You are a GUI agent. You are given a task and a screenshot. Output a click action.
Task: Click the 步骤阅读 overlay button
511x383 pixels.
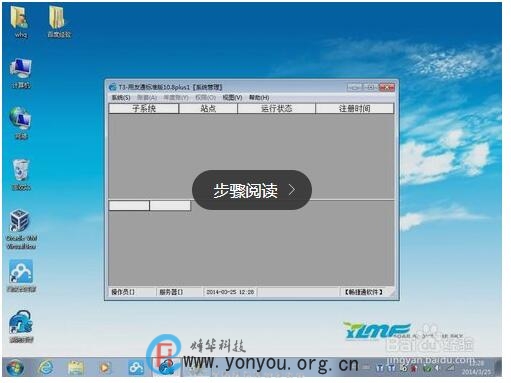252,190
